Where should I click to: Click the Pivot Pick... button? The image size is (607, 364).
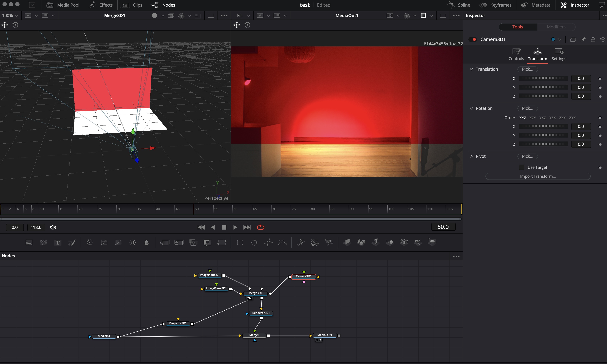[x=528, y=156]
